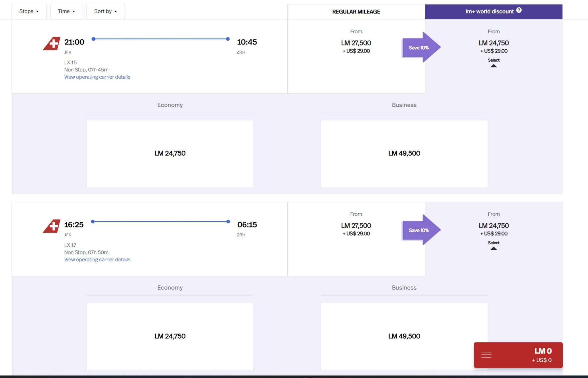Choose Economy LM 24,750 fare for LX 15
Image resolution: width=588 pixels, height=378 pixels.
[170, 153]
